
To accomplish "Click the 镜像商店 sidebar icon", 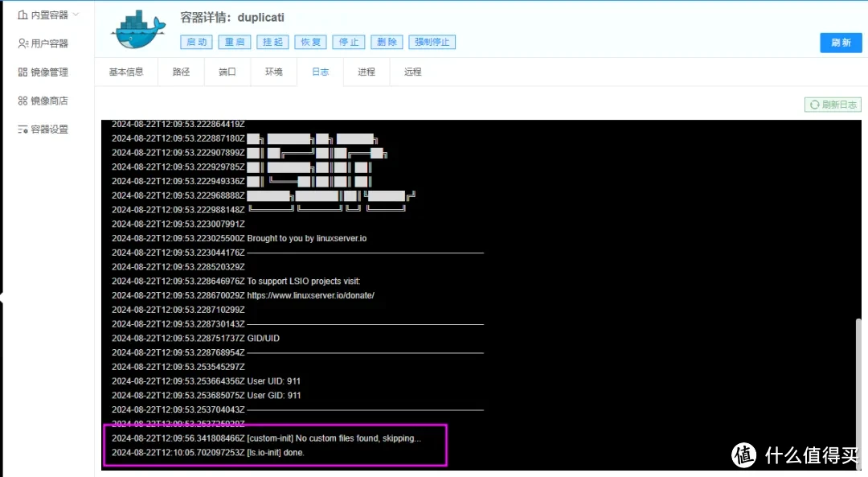I will 23,101.
